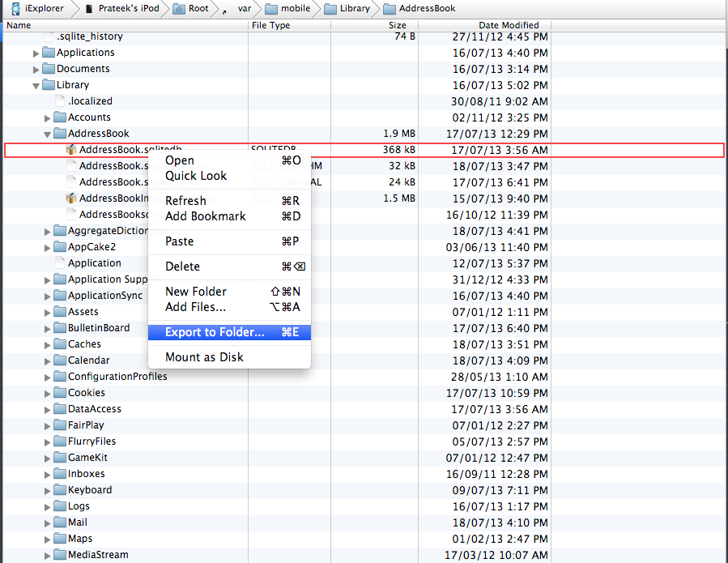Expand the Applications folder
The width and height of the screenshot is (728, 563).
[36, 53]
